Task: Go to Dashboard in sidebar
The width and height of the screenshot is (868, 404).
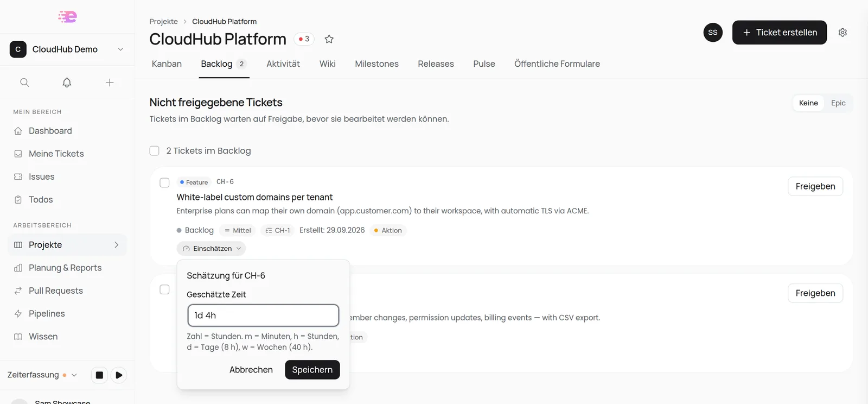Action: 67,131
